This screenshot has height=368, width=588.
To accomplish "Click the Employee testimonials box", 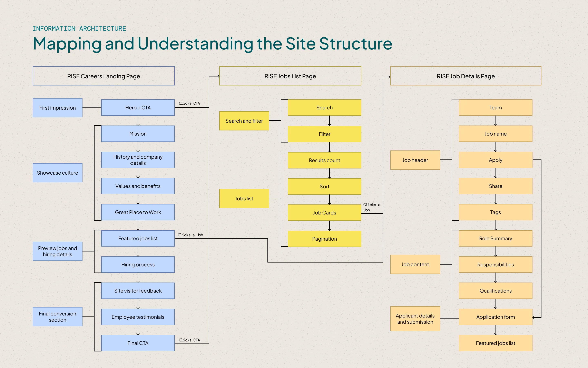I will [138, 317].
